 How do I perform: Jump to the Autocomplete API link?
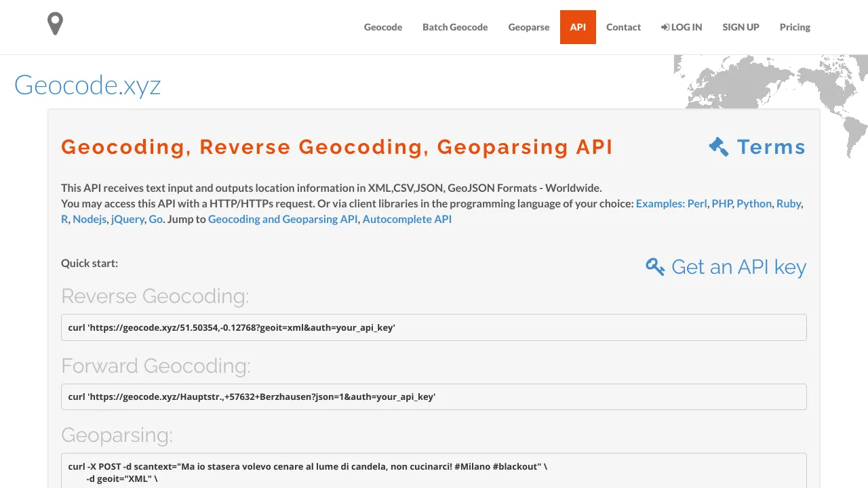407,219
